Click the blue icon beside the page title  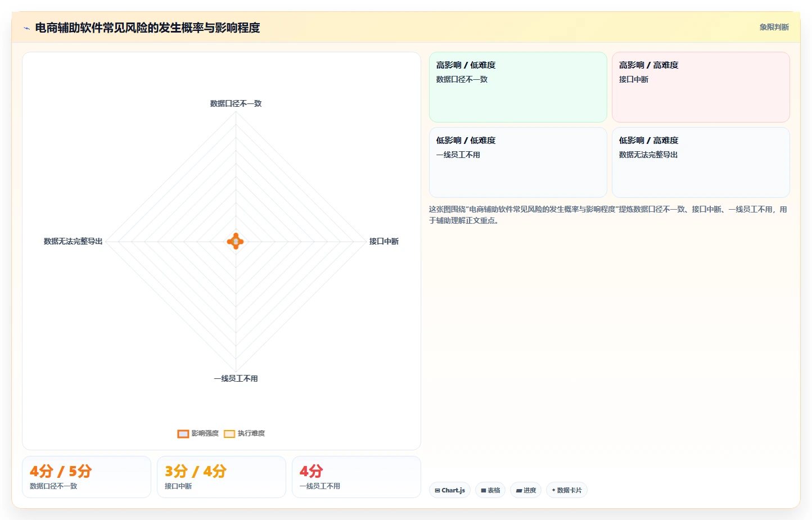[26, 28]
